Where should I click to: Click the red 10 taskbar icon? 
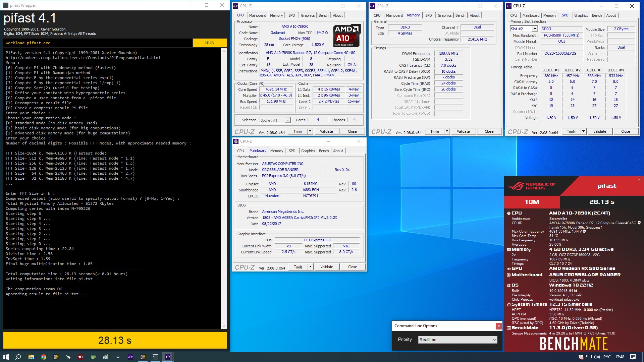(x=81, y=357)
